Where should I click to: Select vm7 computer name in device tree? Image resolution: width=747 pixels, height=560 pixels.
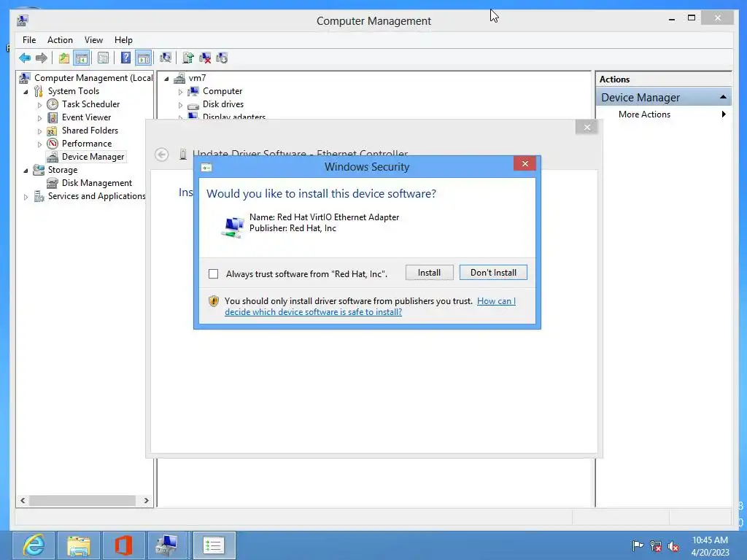[197, 77]
